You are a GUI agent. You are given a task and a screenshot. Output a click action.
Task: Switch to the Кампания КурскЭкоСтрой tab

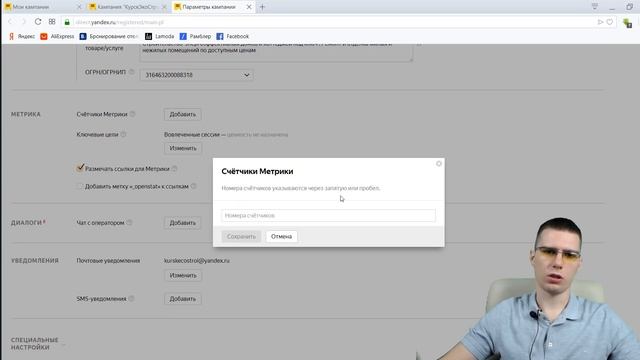[127, 7]
